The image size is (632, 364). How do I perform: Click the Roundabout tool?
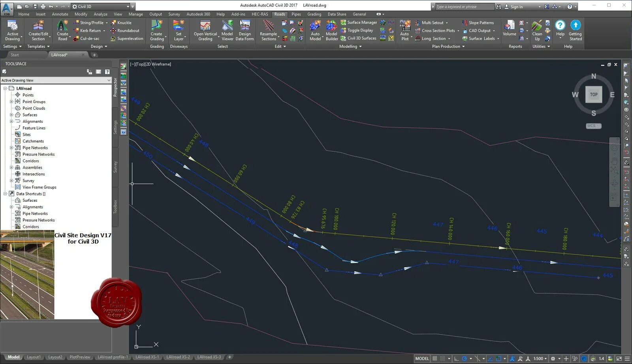pyautogui.click(x=125, y=30)
